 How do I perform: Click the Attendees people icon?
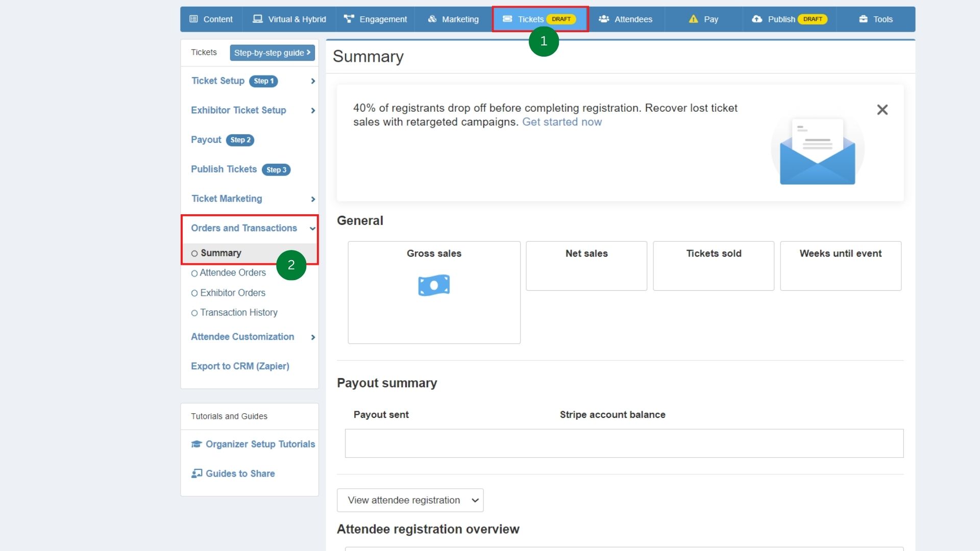tap(604, 19)
